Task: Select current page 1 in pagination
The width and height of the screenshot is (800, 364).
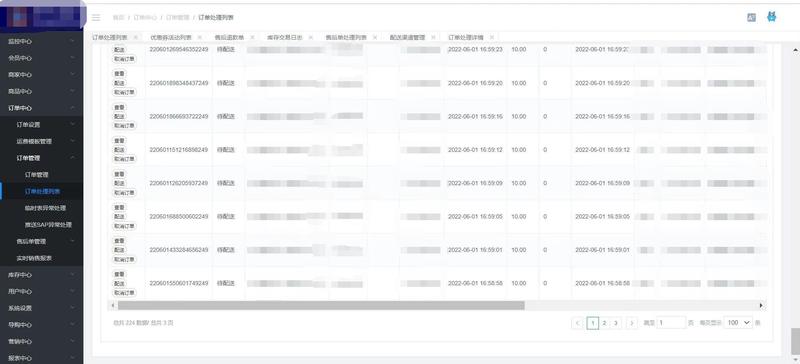Action: pos(593,323)
